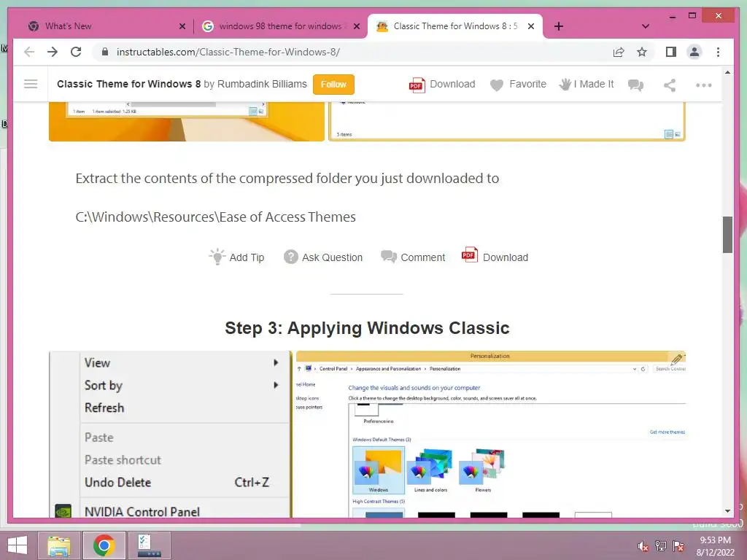Screen dimensions: 747x560
Task: Open the white explorer window thumbnail image
Action: point(506,122)
